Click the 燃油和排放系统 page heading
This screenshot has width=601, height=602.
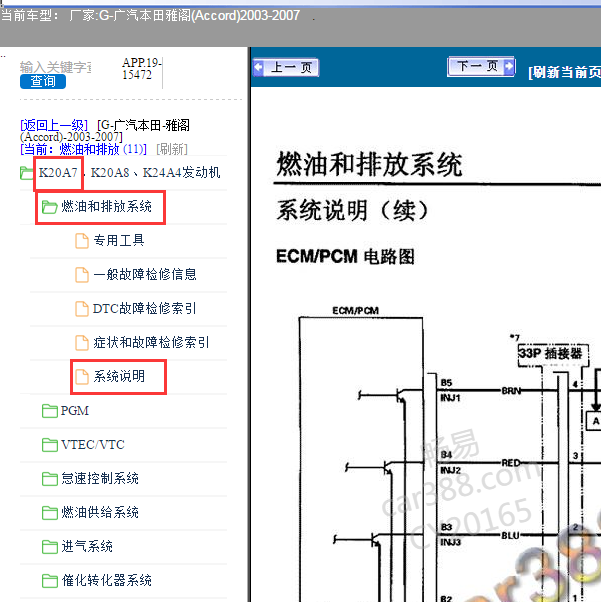(369, 165)
